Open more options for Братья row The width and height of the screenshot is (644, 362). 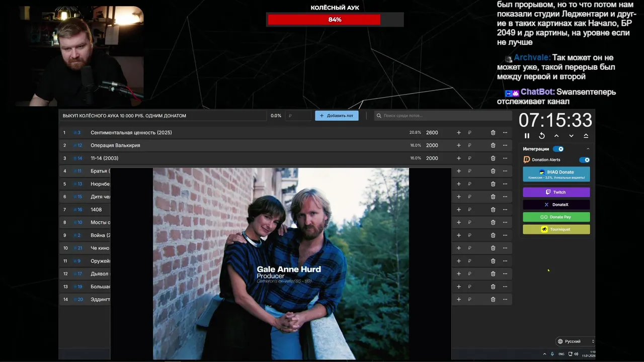pyautogui.click(x=505, y=171)
